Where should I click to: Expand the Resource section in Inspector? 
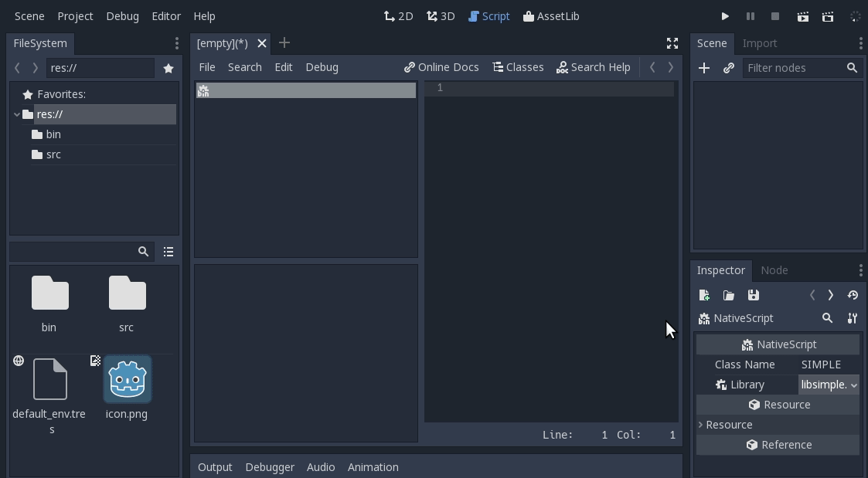(x=701, y=425)
